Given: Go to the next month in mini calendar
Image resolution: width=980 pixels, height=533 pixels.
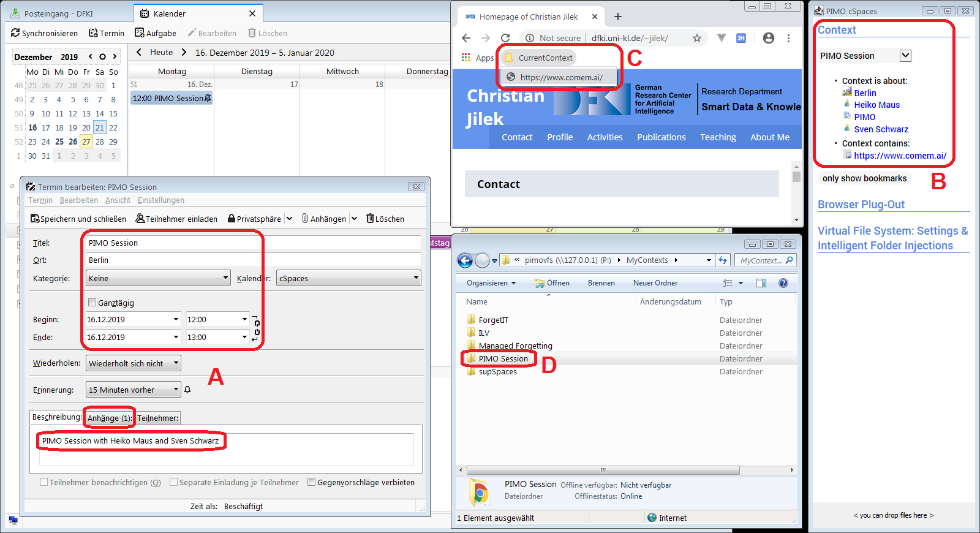Looking at the screenshot, I should (x=115, y=57).
